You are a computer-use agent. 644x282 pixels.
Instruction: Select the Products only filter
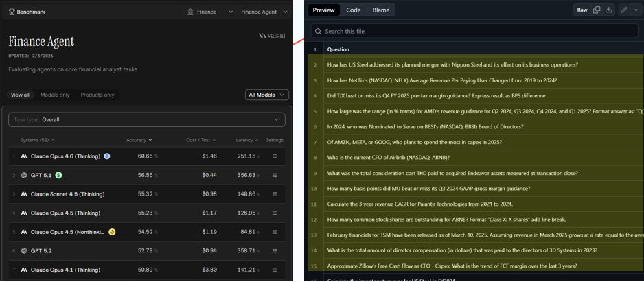(x=97, y=95)
